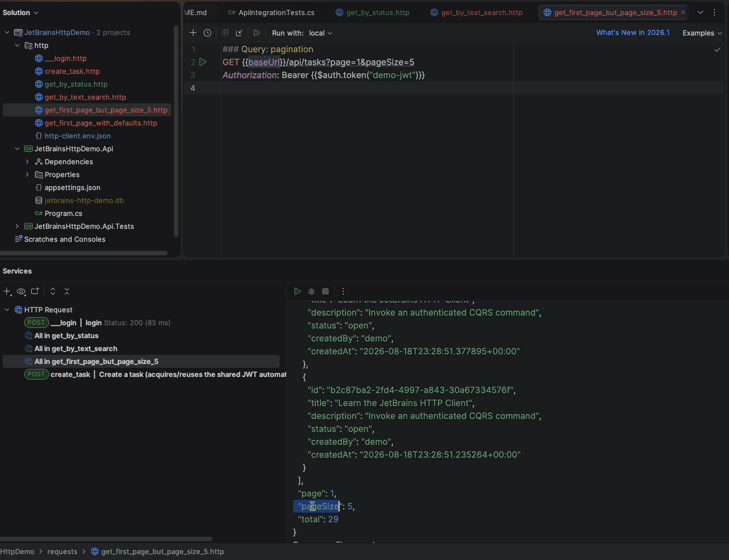Run the GET request from the gutter icon
The image size is (729, 560).
coord(203,62)
